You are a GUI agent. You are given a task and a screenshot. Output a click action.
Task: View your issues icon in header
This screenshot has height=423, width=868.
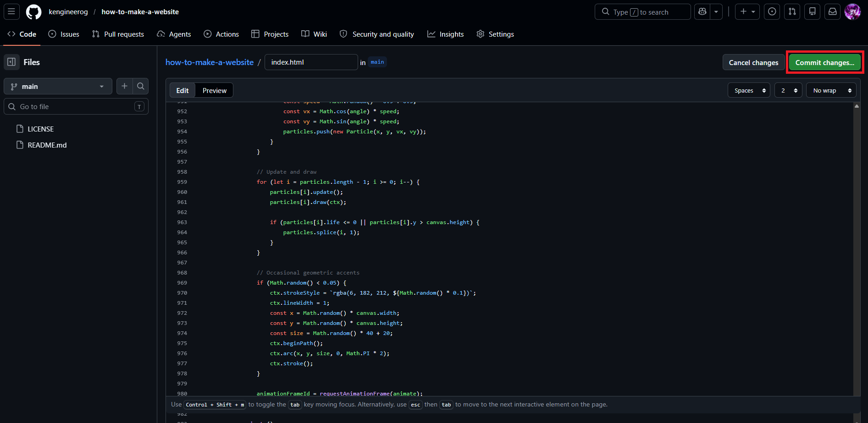click(772, 11)
